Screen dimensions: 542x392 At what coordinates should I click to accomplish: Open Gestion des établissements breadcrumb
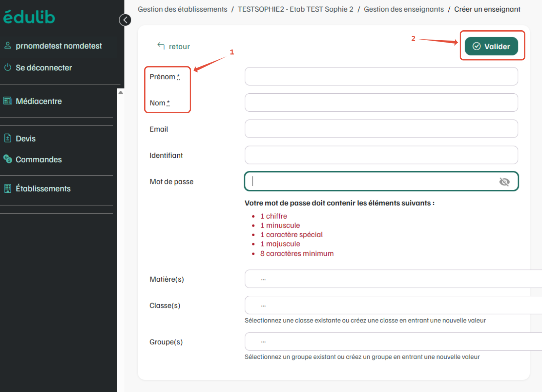click(x=182, y=9)
